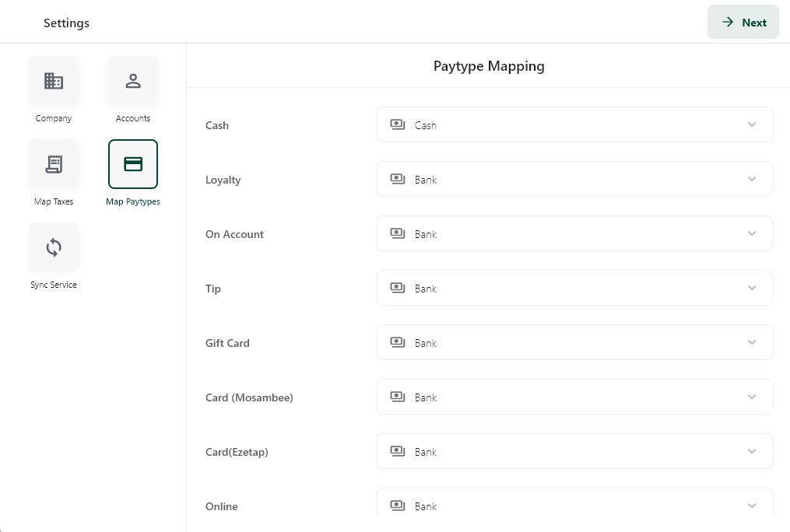
Task: Expand the Online paytype dropdown
Action: click(x=574, y=504)
